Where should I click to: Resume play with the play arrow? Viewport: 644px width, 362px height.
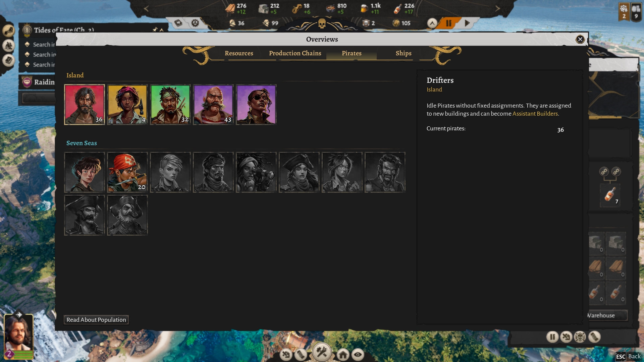(467, 23)
